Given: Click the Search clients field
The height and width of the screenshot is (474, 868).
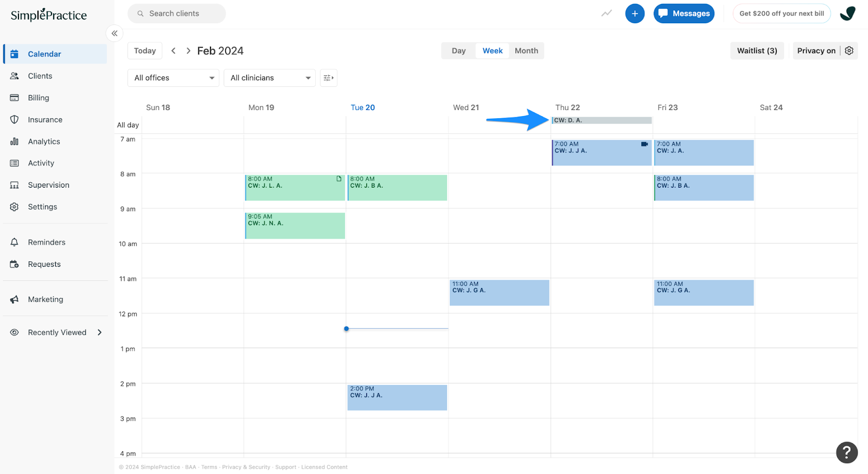Looking at the screenshot, I should click(177, 14).
